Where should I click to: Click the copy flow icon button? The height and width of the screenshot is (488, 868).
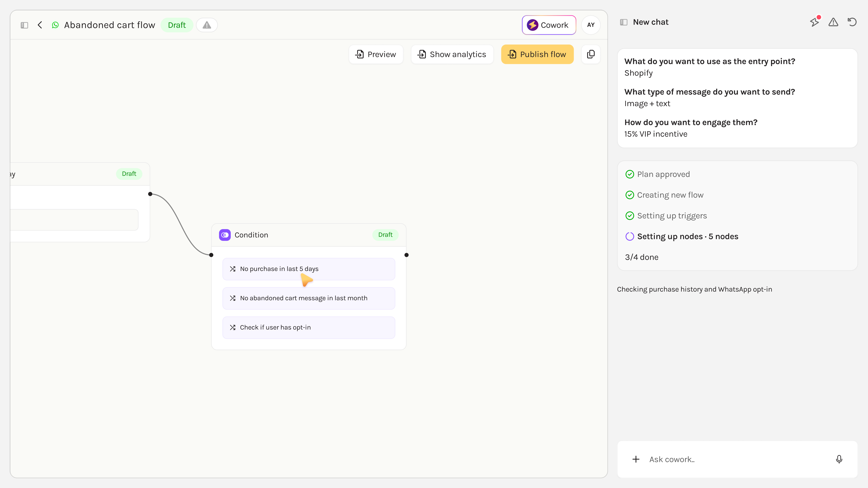[x=591, y=54]
